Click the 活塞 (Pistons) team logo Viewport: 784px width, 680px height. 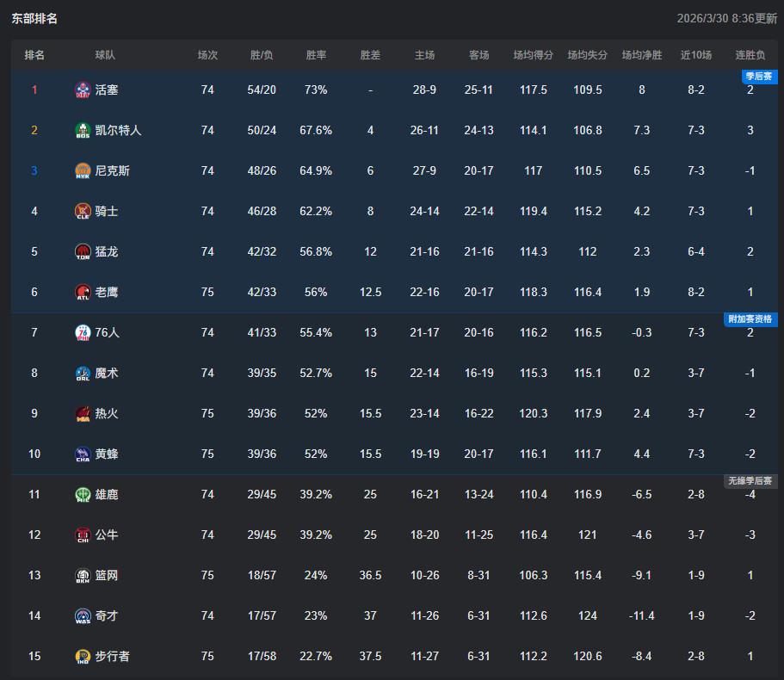point(83,90)
